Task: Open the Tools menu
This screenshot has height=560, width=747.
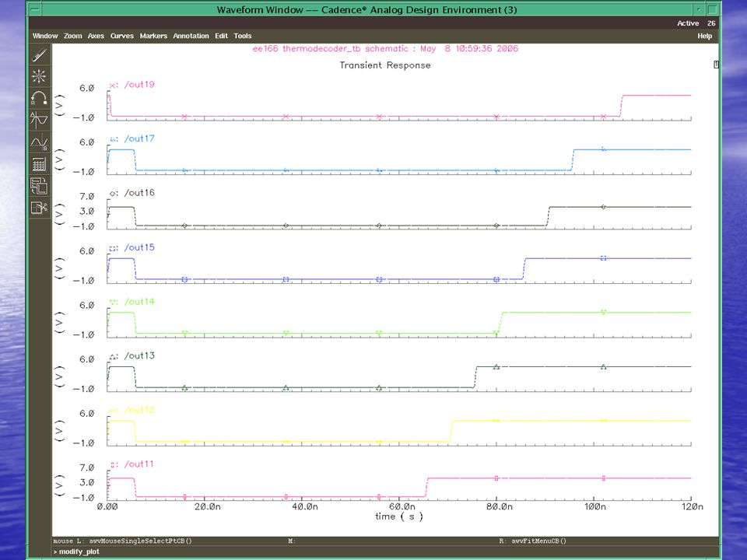Action: coord(243,36)
